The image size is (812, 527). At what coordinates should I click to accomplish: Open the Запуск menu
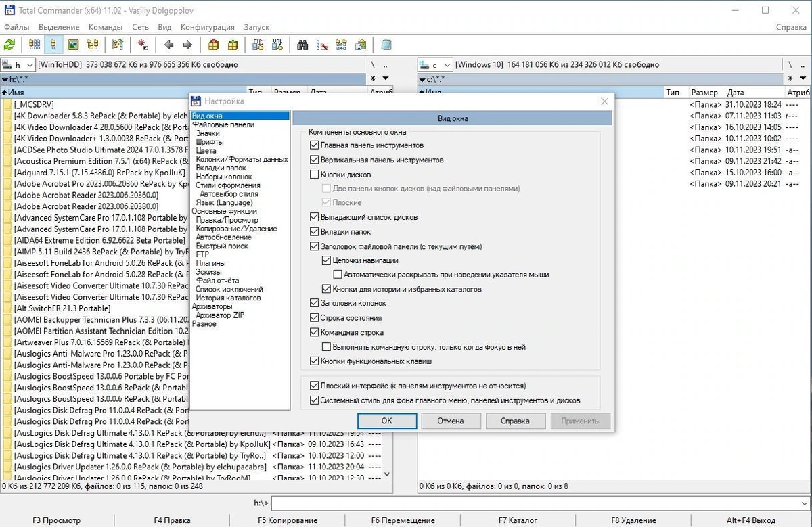click(x=256, y=27)
